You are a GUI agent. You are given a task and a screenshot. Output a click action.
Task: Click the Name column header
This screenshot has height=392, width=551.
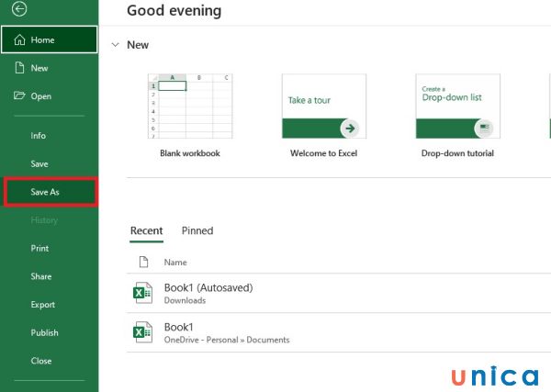175,263
